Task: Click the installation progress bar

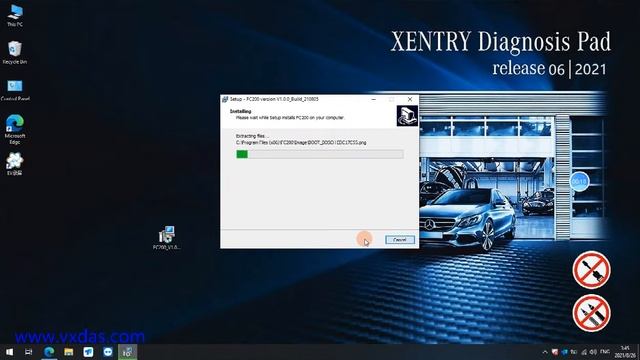Action: 320,154
